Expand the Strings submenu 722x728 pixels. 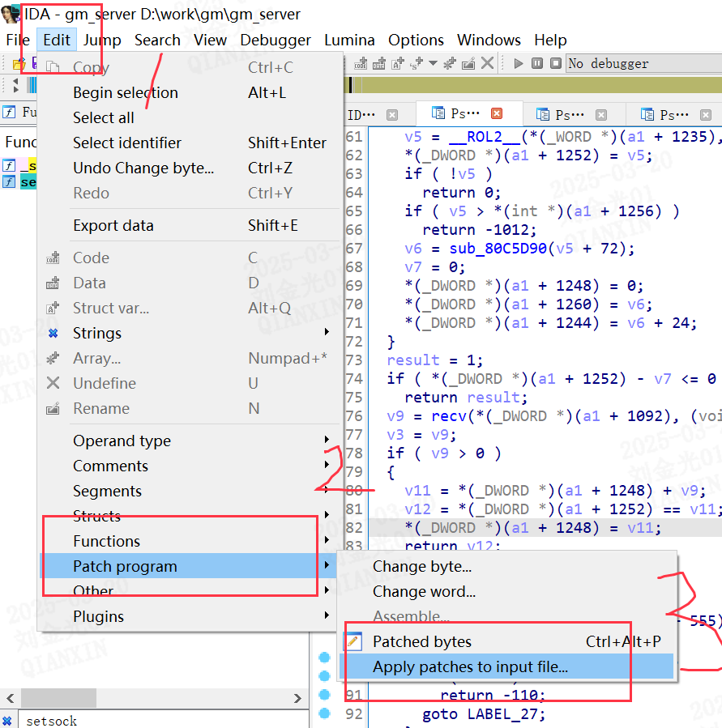pyautogui.click(x=190, y=334)
